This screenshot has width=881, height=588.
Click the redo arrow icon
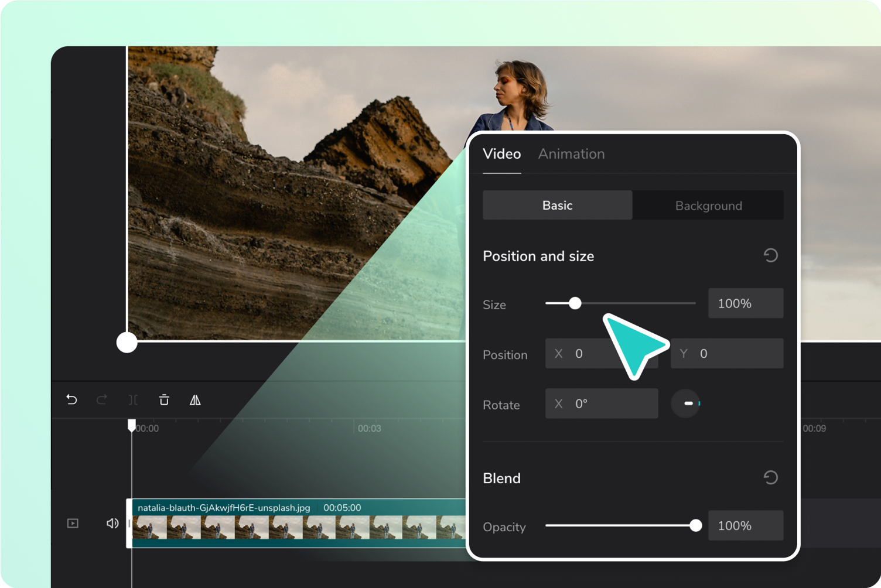pos(102,400)
